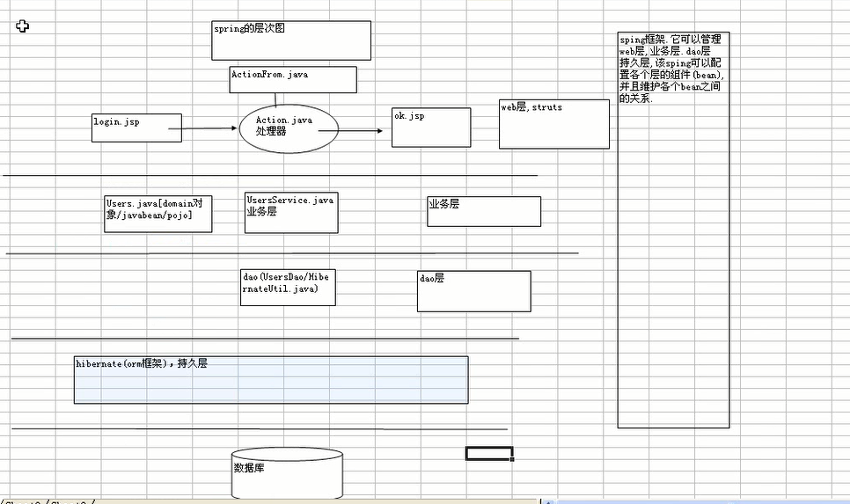Viewport: 850px width, 504px height.
Task: Select the 'spring的层次图' title text box
Action: [291, 40]
